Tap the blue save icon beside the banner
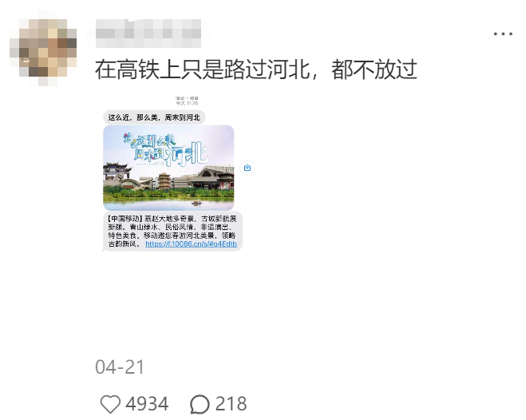 click(247, 168)
